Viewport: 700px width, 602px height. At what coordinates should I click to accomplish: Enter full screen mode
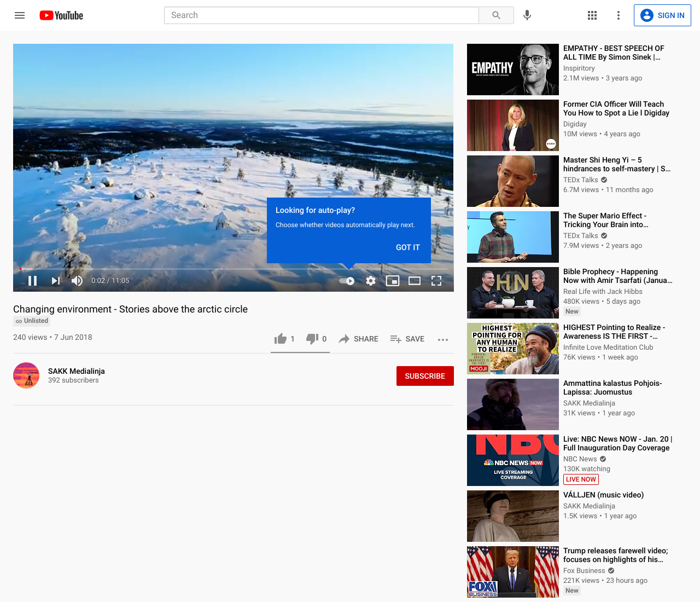click(x=436, y=281)
